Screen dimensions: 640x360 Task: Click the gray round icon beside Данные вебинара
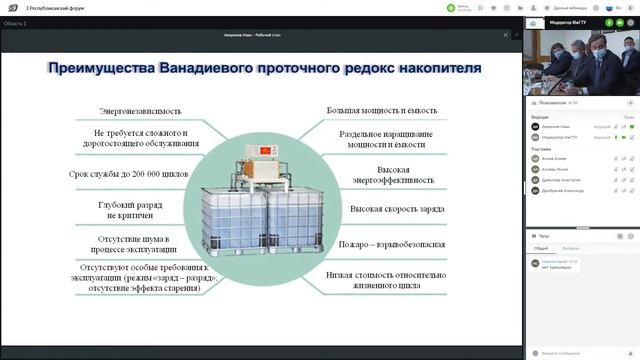[596, 8]
